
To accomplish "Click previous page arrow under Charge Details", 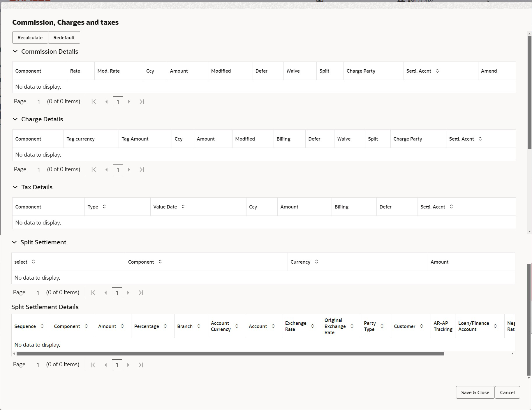I will click(106, 169).
